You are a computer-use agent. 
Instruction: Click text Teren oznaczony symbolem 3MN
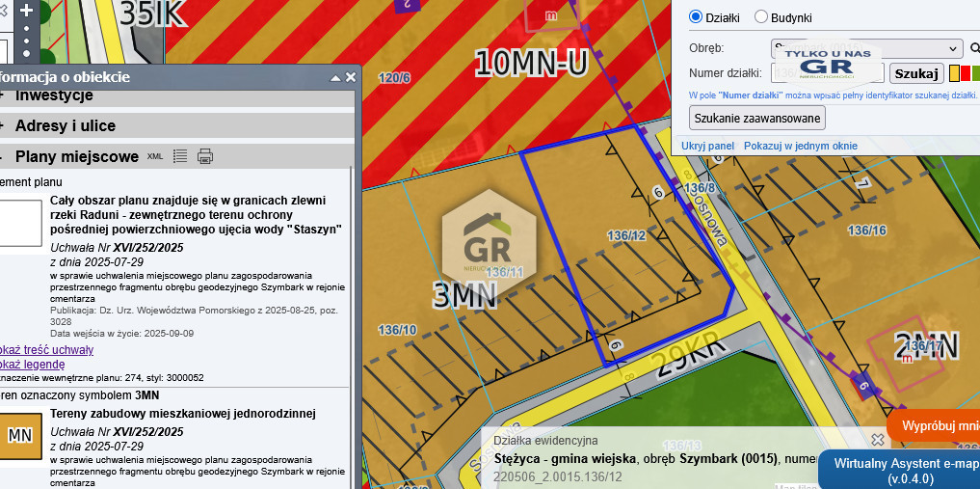click(79, 395)
